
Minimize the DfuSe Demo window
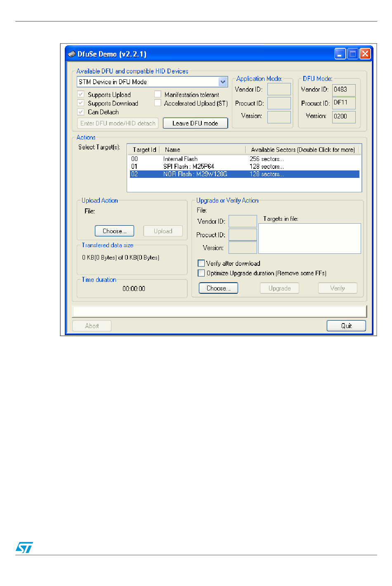[340, 54]
